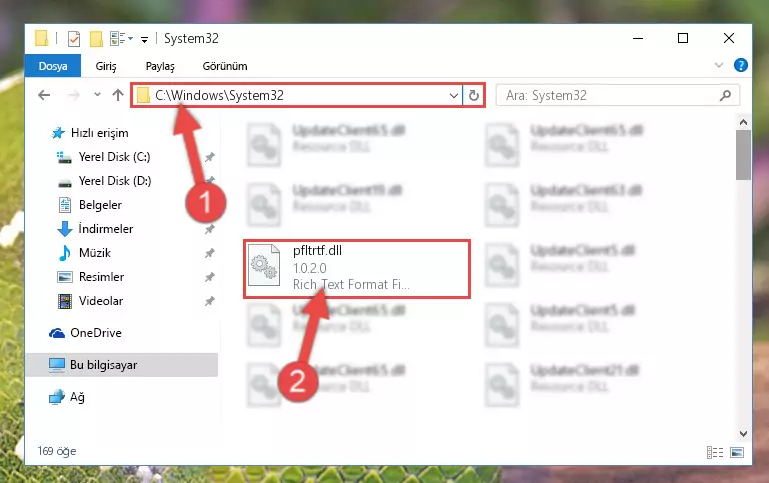
Task: Open recent locations dropdown arrow
Action: (x=97, y=95)
